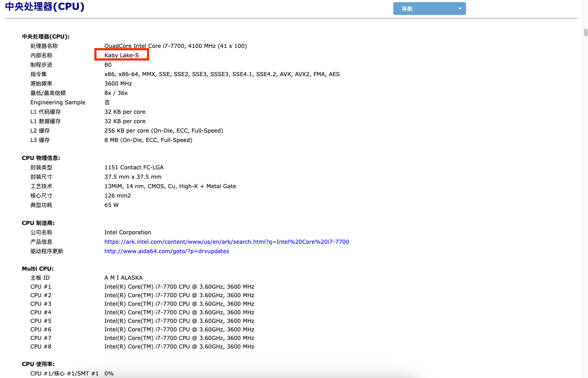
Task: Click the dropdown arrow on 导航 button
Action: coord(460,9)
